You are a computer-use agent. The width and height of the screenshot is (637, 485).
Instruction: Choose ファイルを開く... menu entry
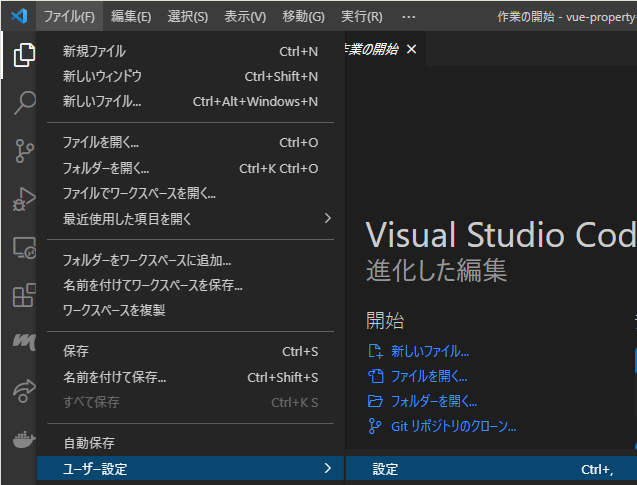[x=191, y=143]
